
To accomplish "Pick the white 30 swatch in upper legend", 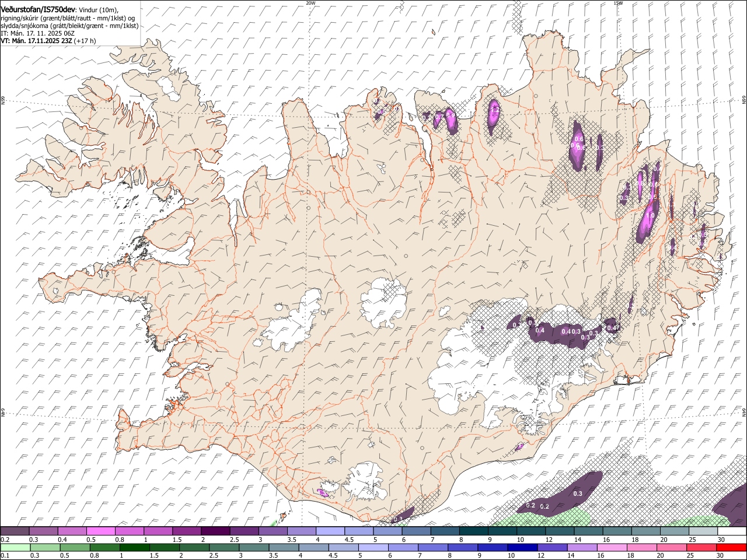I will click(732, 531).
